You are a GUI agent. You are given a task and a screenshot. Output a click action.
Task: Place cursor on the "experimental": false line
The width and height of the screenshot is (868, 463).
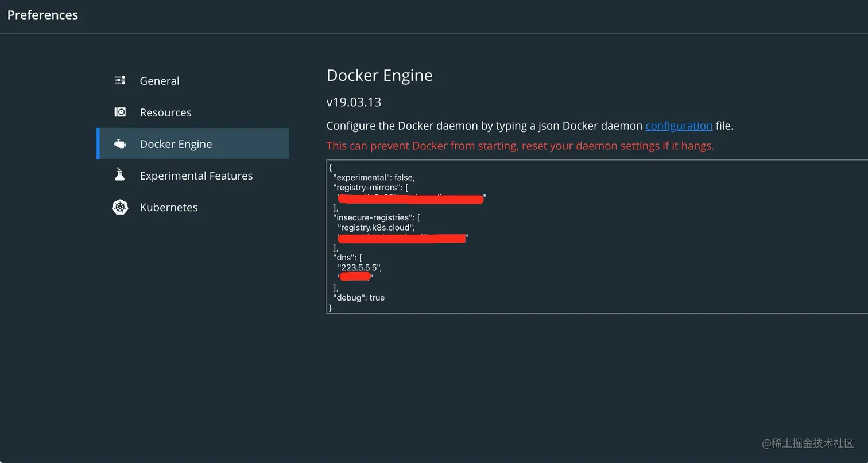point(374,178)
